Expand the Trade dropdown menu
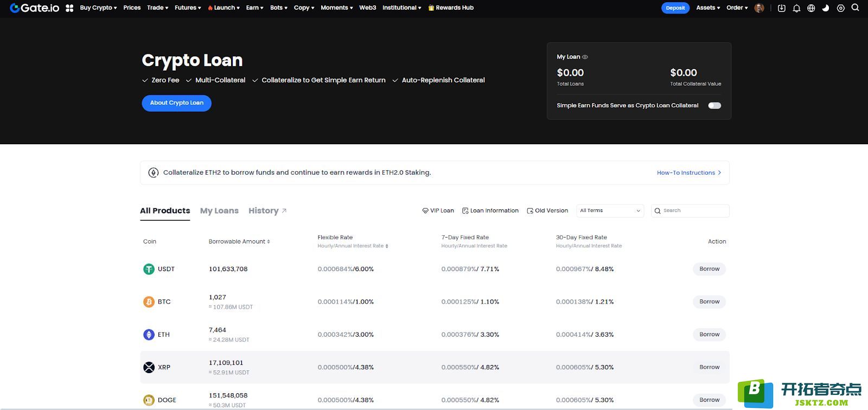This screenshot has height=410, width=868. coord(158,8)
